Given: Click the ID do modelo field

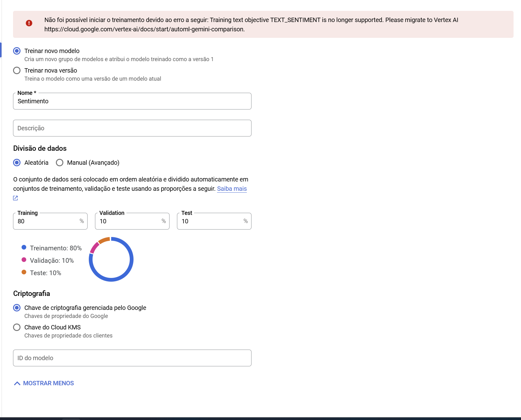Looking at the screenshot, I should (132, 358).
